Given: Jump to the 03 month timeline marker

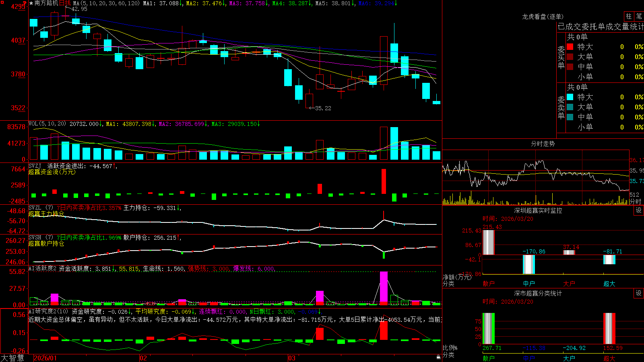Looking at the screenshot, I should pyautogui.click(x=292, y=358).
